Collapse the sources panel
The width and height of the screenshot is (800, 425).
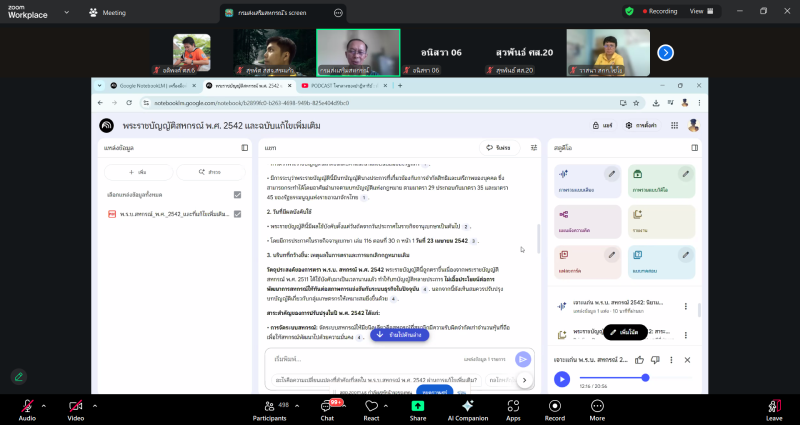pos(244,147)
